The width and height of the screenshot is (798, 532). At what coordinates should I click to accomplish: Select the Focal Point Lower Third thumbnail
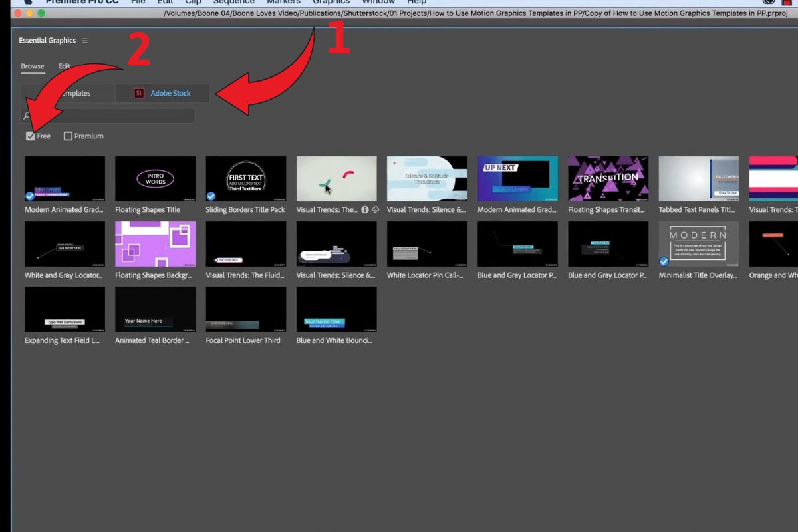[246, 309]
